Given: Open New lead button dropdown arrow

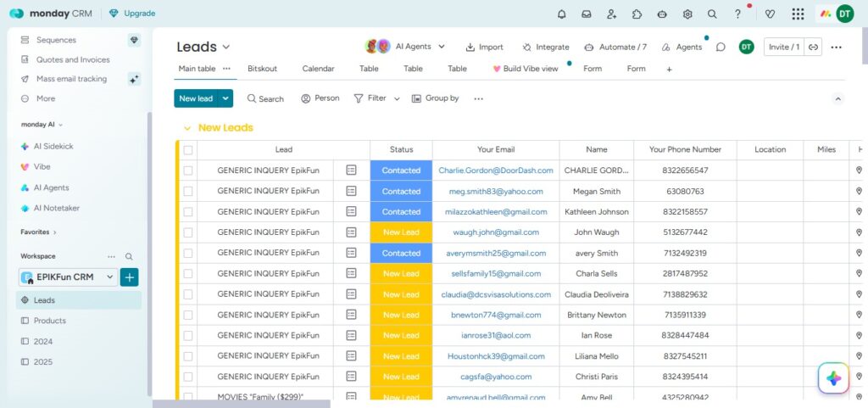Looking at the screenshot, I should coord(225,98).
